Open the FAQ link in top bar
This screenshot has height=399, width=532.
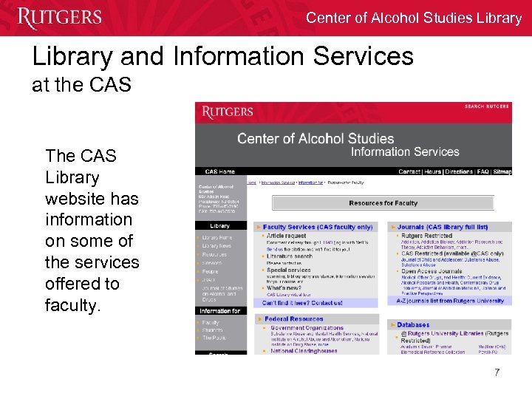482,171
